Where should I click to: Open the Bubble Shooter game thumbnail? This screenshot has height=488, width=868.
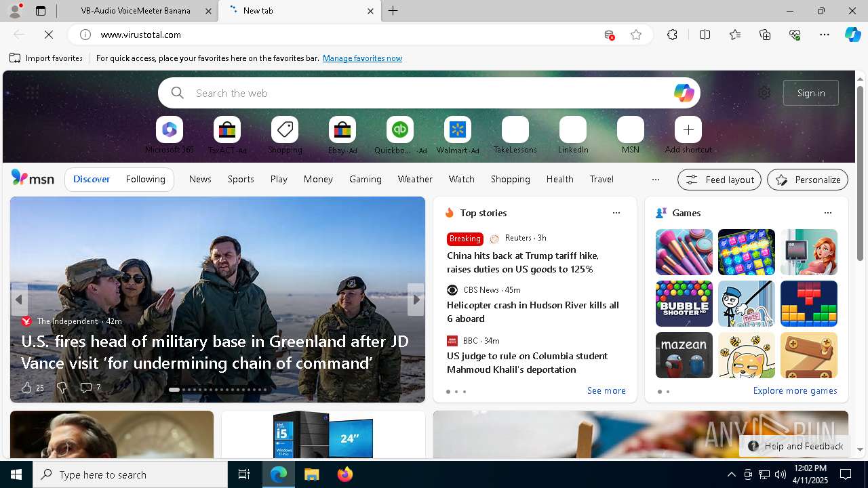[684, 304]
